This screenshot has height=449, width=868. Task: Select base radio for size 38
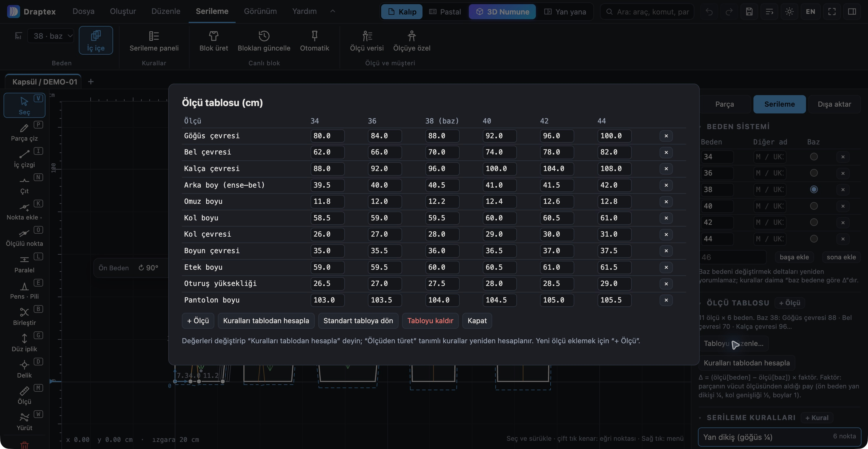tap(813, 189)
